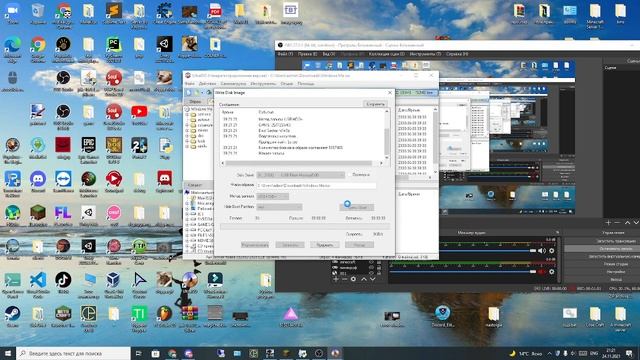Add a source with plus icon in OBS sources
Viewport: 640px width, 360px height.
click(x=336, y=279)
